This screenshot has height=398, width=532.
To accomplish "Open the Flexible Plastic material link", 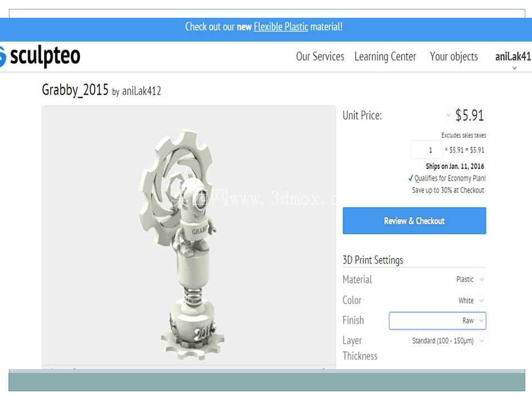I will point(281,27).
